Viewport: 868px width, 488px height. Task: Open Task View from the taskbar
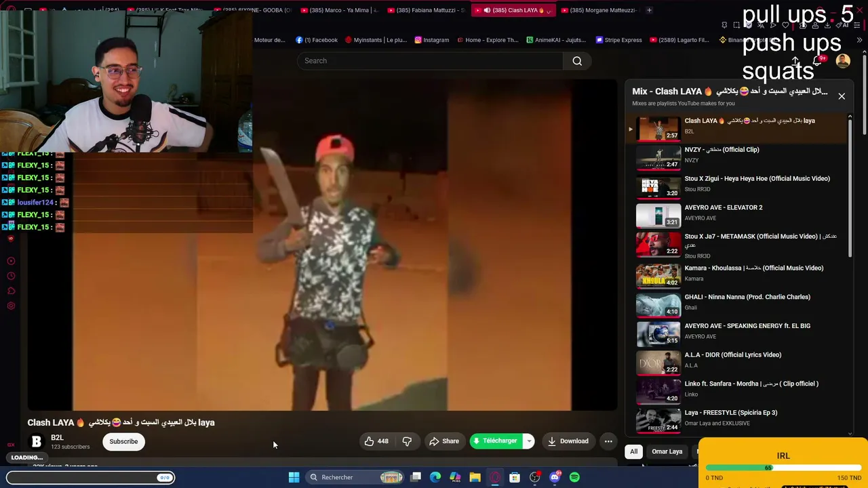[x=416, y=477]
